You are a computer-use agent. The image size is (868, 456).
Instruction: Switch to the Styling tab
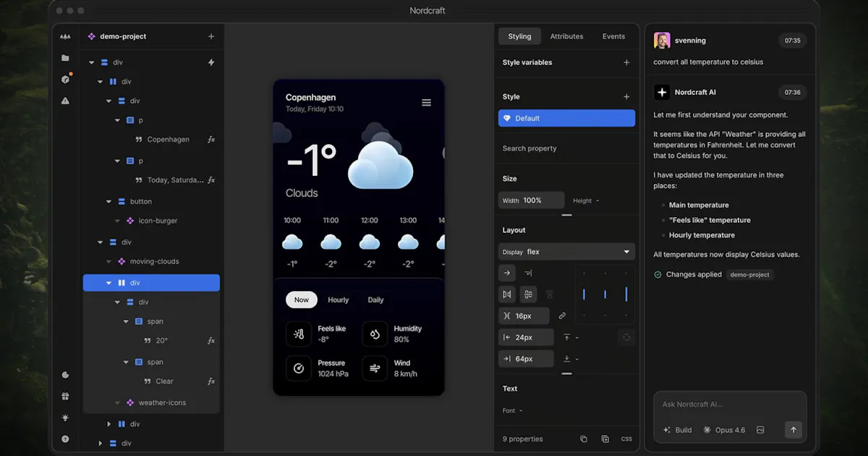pos(519,36)
